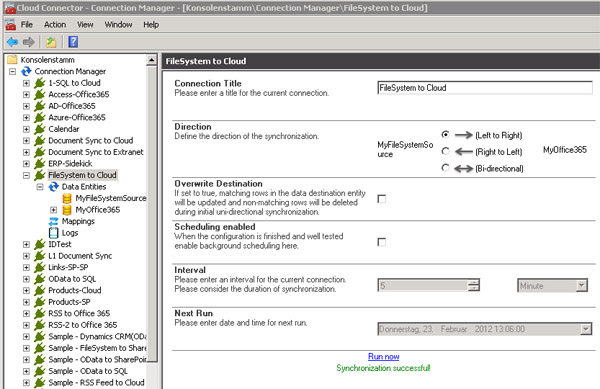The width and height of the screenshot is (600, 389).
Task: Open the Minute interval unit dropdown
Action: [582, 285]
